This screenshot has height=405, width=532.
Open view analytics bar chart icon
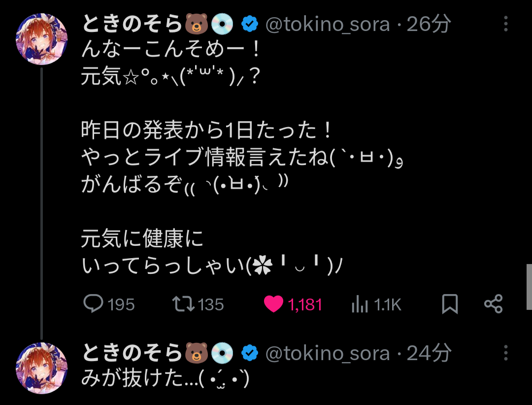(360, 305)
